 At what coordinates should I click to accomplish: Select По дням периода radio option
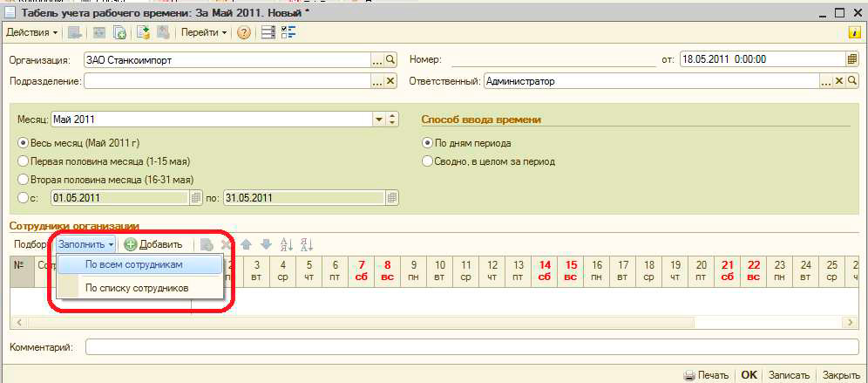point(427,143)
